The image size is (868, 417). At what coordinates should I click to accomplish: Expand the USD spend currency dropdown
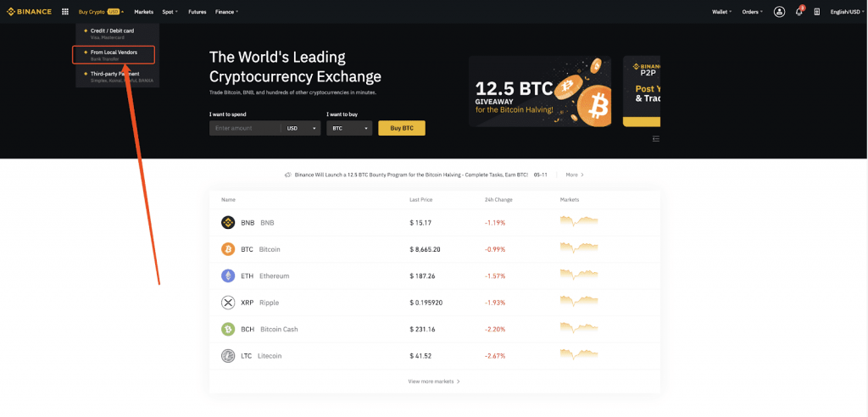302,128
